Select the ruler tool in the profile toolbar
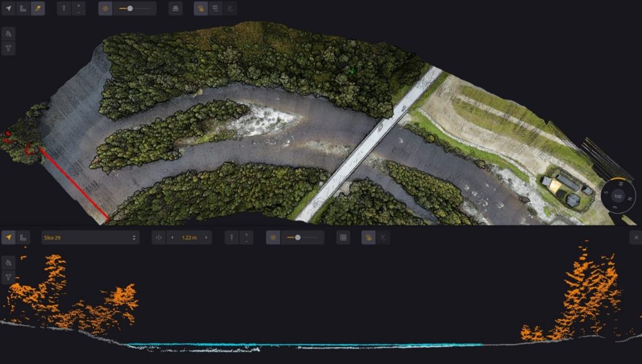 [x=23, y=237]
